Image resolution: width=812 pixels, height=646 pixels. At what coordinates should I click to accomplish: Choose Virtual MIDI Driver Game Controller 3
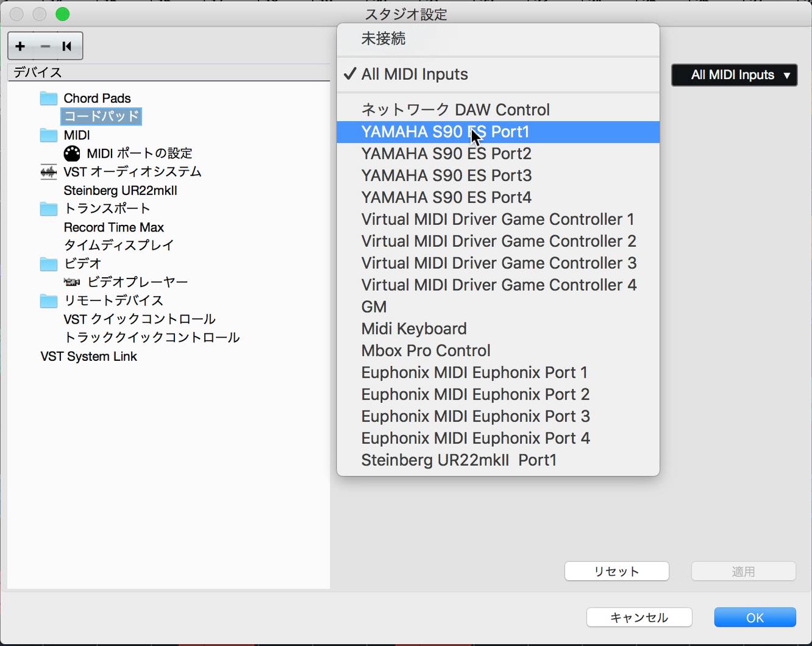pos(498,263)
